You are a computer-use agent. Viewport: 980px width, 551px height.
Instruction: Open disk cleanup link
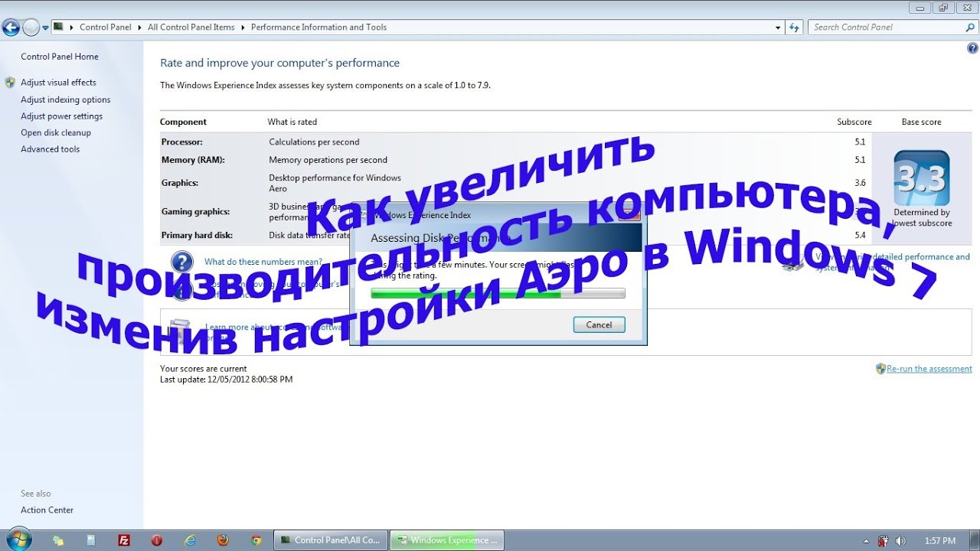point(56,132)
